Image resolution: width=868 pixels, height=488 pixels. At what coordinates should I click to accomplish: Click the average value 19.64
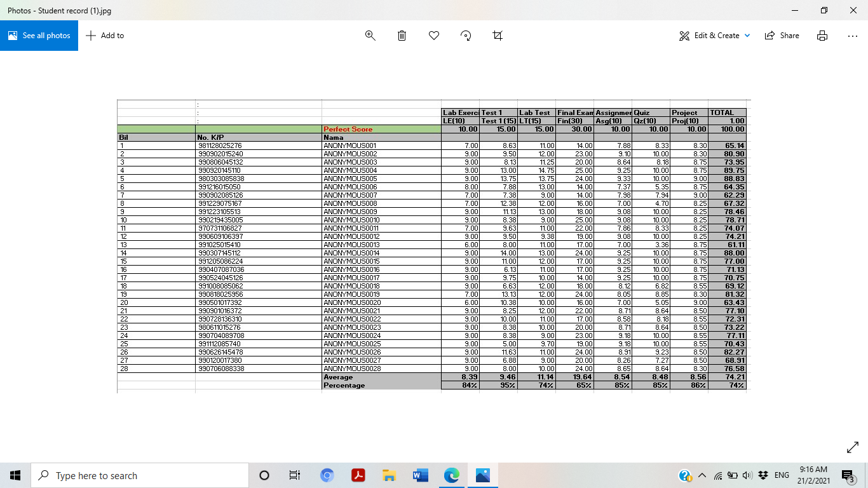pos(583,377)
